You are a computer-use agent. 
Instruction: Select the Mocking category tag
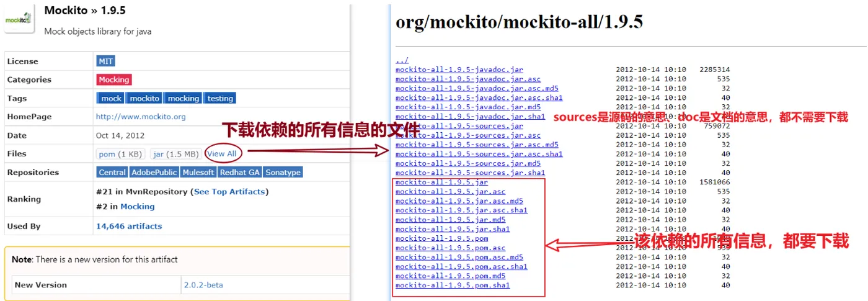tap(114, 79)
